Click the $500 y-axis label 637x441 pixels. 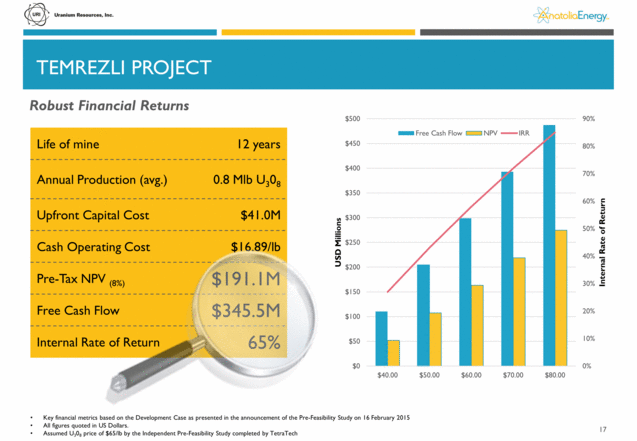(353, 119)
